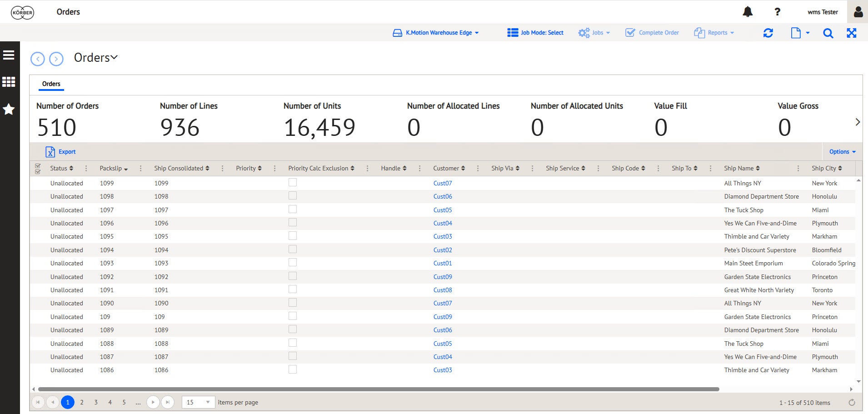Screen dimensions: 868x414
Task: Open the hamburger menu in the sidebar
Action: [9, 55]
